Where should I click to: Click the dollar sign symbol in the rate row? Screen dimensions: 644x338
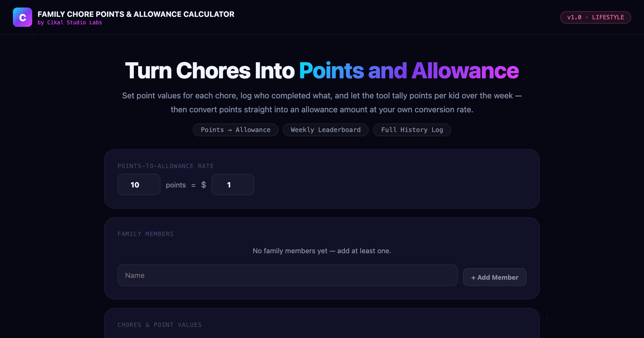point(204,185)
